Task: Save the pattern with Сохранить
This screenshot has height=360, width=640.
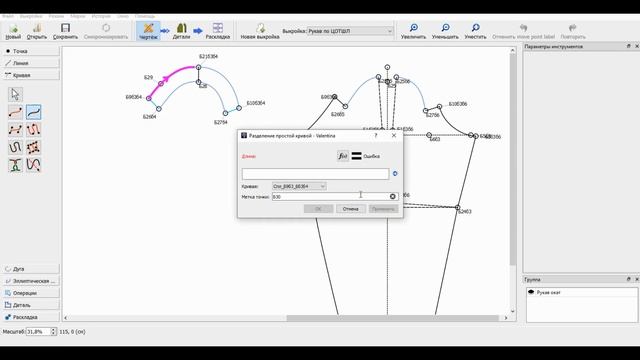Action: click(x=65, y=31)
